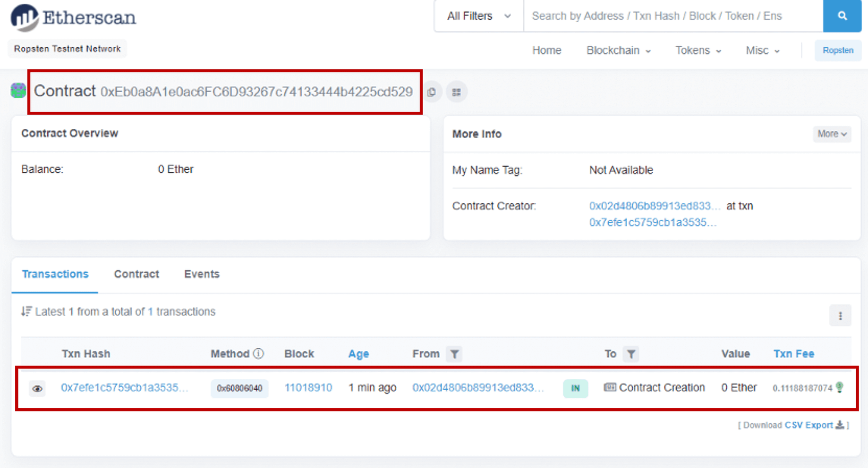Click the Contract Overview heading
The height and width of the screenshot is (468, 868).
(x=69, y=134)
